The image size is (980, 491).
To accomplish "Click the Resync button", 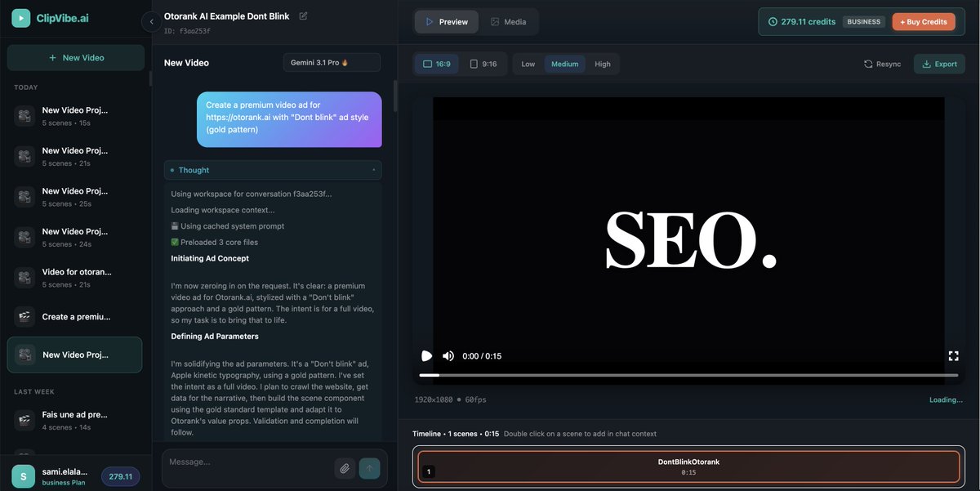I will 883,64.
